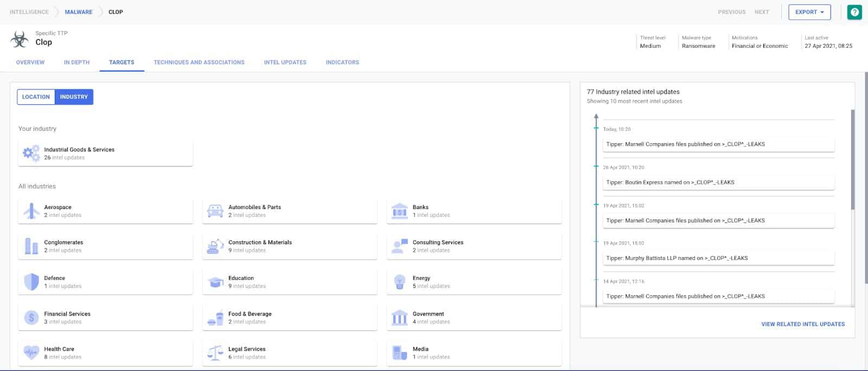Click the Energy light bulb icon

pyautogui.click(x=400, y=282)
